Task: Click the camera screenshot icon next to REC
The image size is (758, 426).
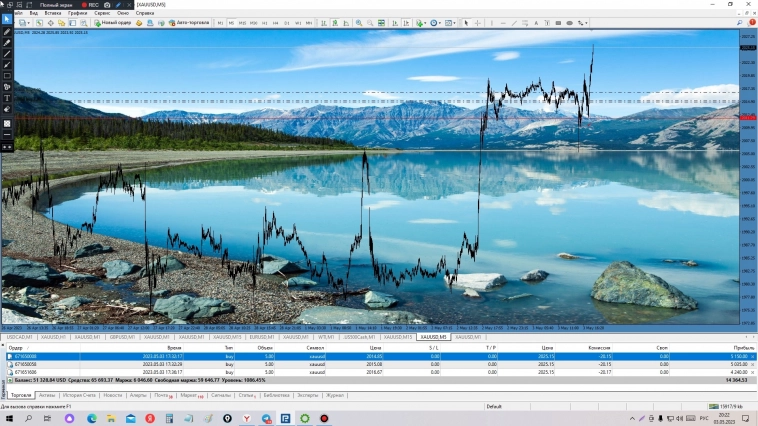Action: pyautogui.click(x=106, y=4)
